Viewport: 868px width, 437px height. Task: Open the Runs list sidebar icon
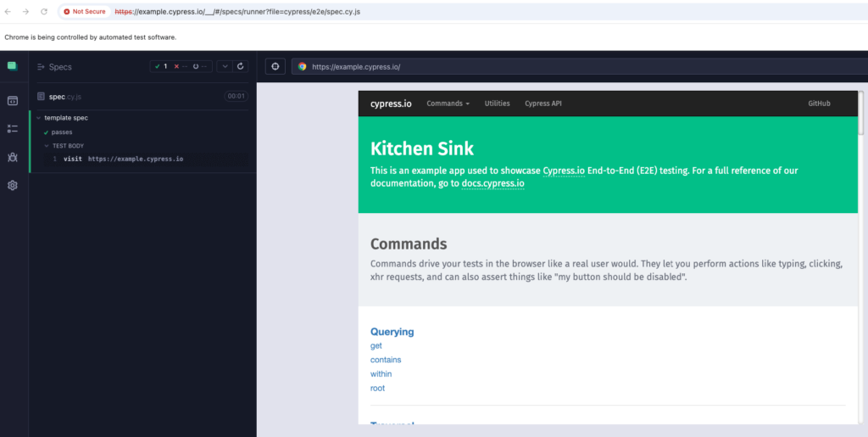tap(12, 128)
